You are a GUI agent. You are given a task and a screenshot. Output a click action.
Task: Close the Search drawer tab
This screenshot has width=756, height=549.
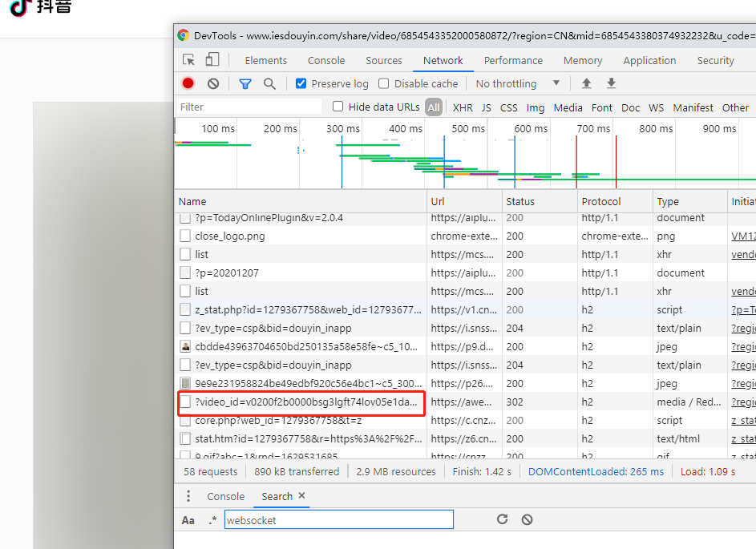(x=301, y=495)
